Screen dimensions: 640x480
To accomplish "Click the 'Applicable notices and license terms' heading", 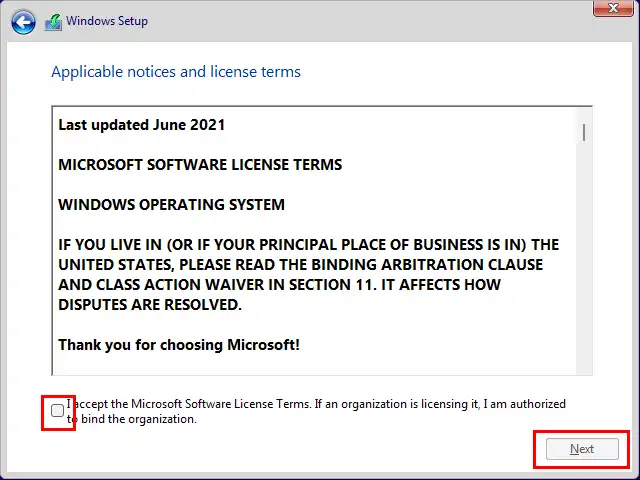I will coord(176,72).
